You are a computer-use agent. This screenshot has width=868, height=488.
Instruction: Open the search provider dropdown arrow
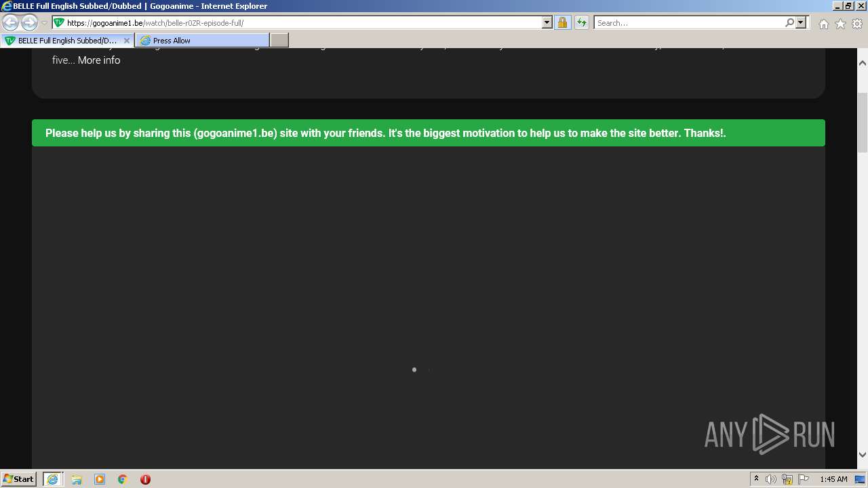(801, 22)
